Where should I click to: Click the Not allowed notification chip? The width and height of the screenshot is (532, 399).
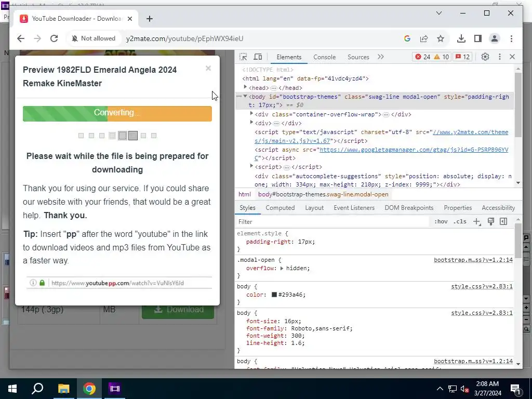pos(94,38)
